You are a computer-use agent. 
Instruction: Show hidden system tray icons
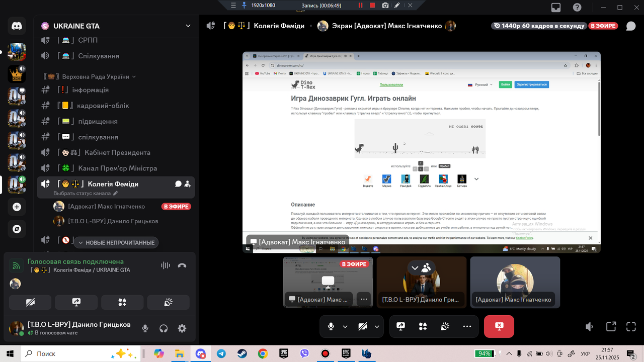[509, 353]
